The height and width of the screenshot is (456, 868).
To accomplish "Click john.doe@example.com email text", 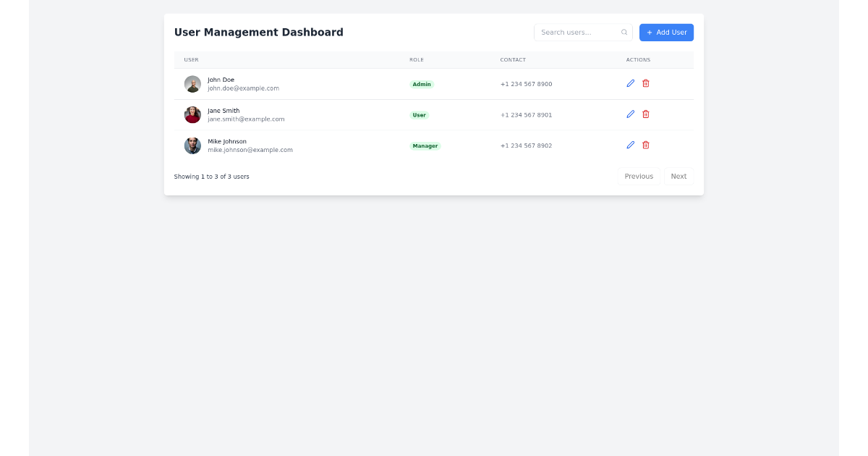I will click(x=243, y=88).
